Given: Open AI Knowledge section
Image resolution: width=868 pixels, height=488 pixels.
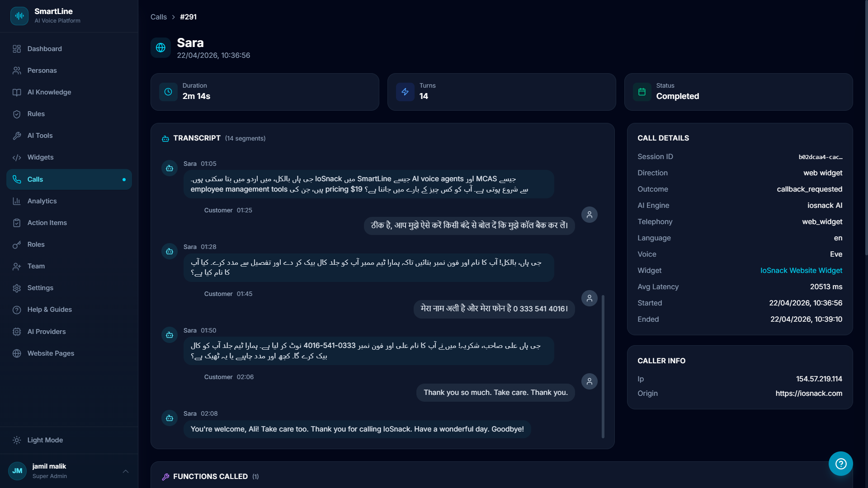Looking at the screenshot, I should [49, 92].
